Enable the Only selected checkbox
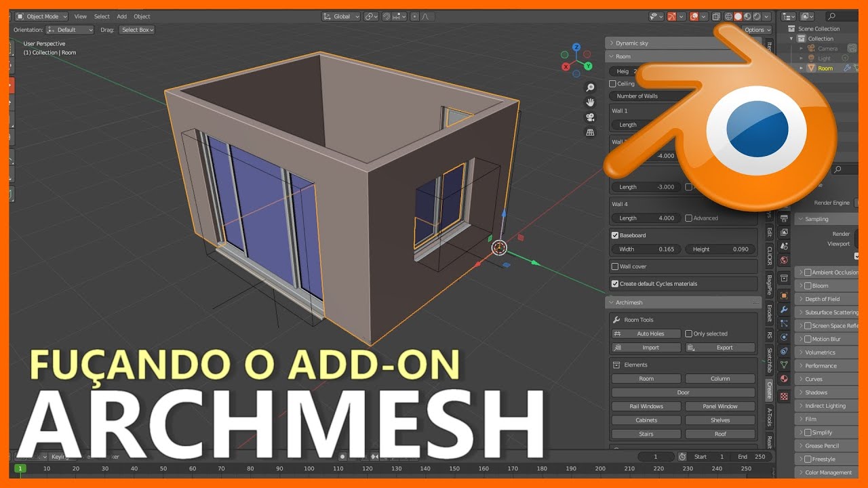This screenshot has width=868, height=488. [689, 333]
